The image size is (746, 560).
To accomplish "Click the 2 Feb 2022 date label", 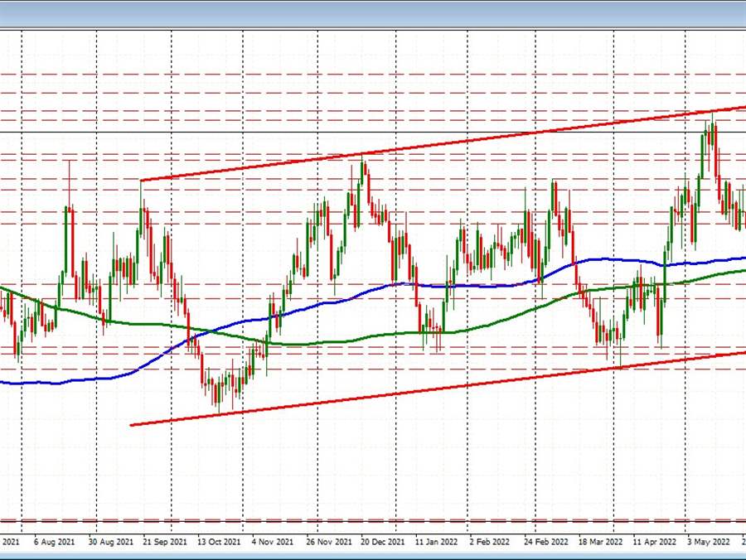I will pyautogui.click(x=489, y=541).
